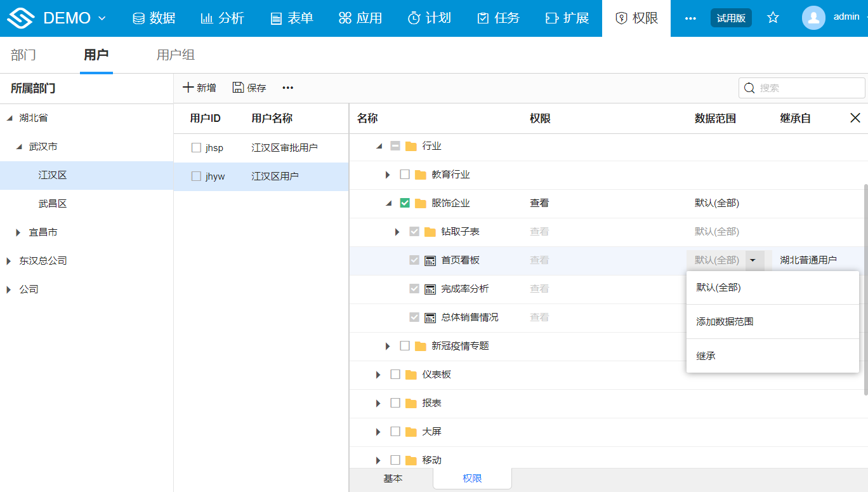Expand the 仪表板 folder node
The image size is (868, 492).
(378, 374)
